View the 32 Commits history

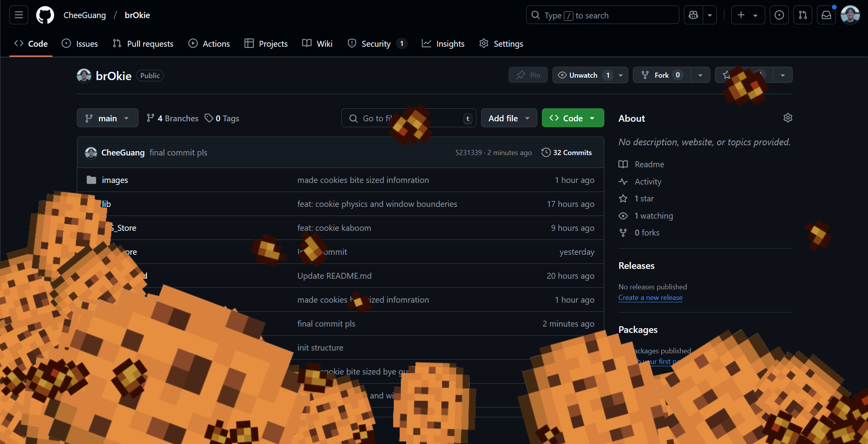pyautogui.click(x=567, y=153)
